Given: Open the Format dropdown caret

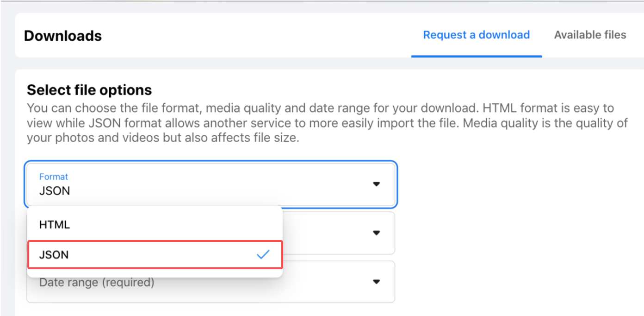Looking at the screenshot, I should tap(377, 184).
